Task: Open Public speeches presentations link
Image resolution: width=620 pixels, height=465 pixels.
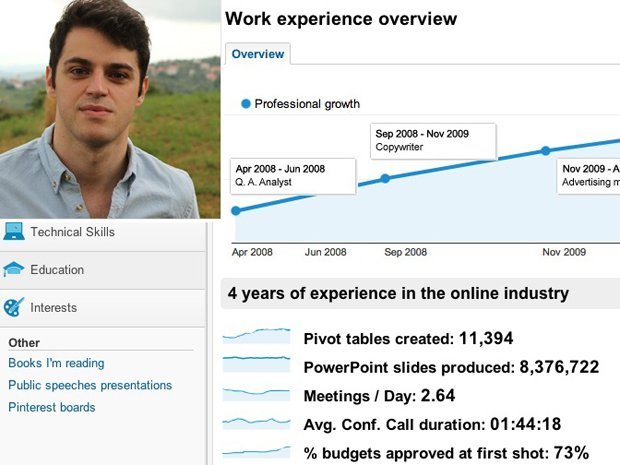Action: coord(90,385)
